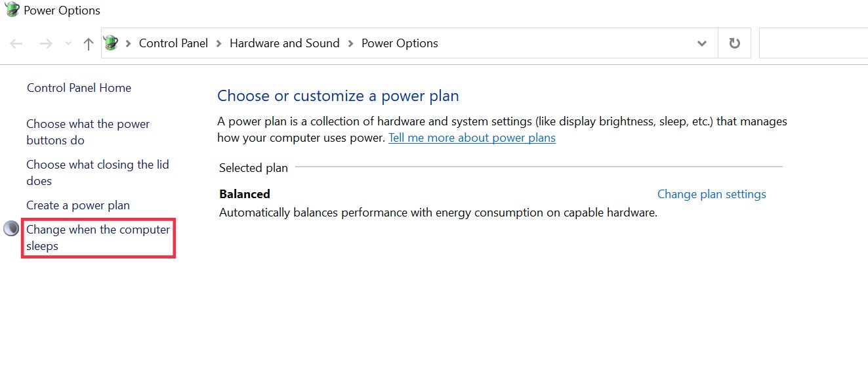
Task: Click the Power Options title bar icon
Action: coord(11,10)
